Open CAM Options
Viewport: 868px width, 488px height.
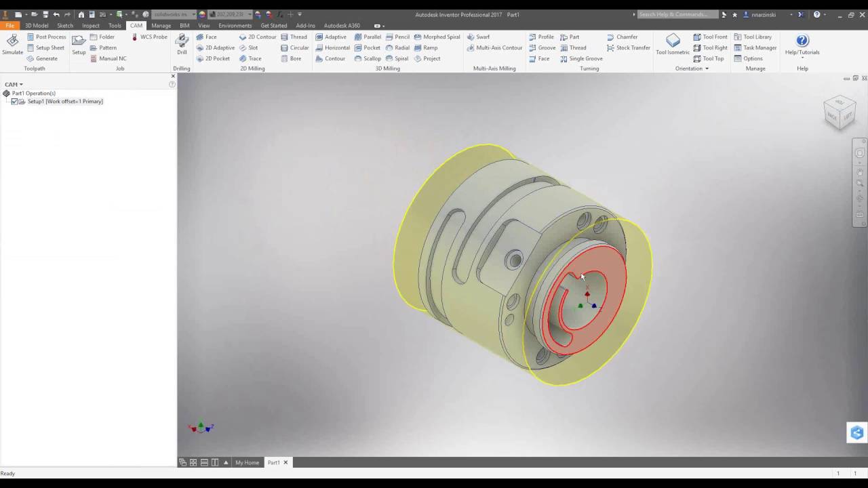click(x=748, y=58)
